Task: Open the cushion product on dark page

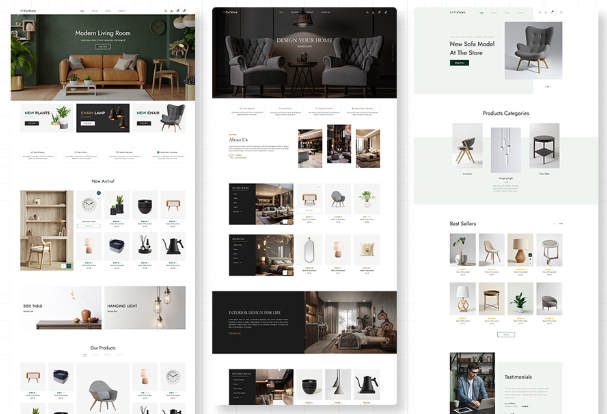Action: (x=367, y=250)
